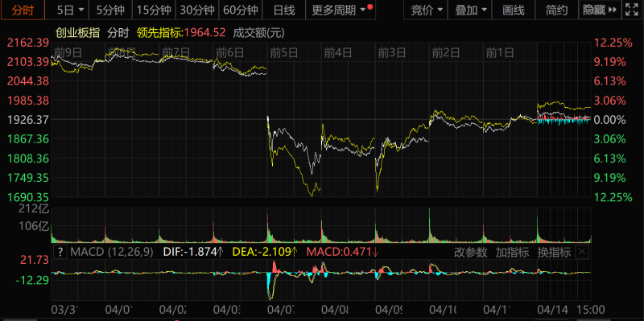Viewport: 644px width, 321px height.
Task: Click the 换指标 switch indicator button
Action: [554, 253]
